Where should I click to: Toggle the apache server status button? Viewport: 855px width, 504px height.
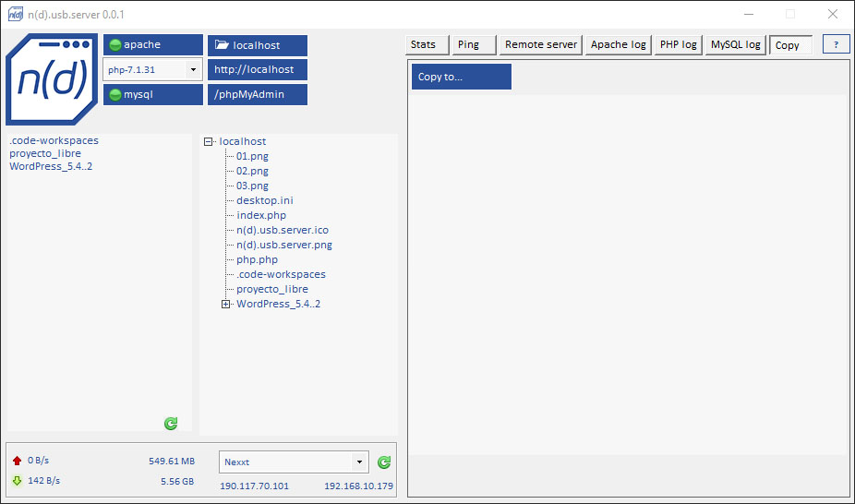pos(153,44)
